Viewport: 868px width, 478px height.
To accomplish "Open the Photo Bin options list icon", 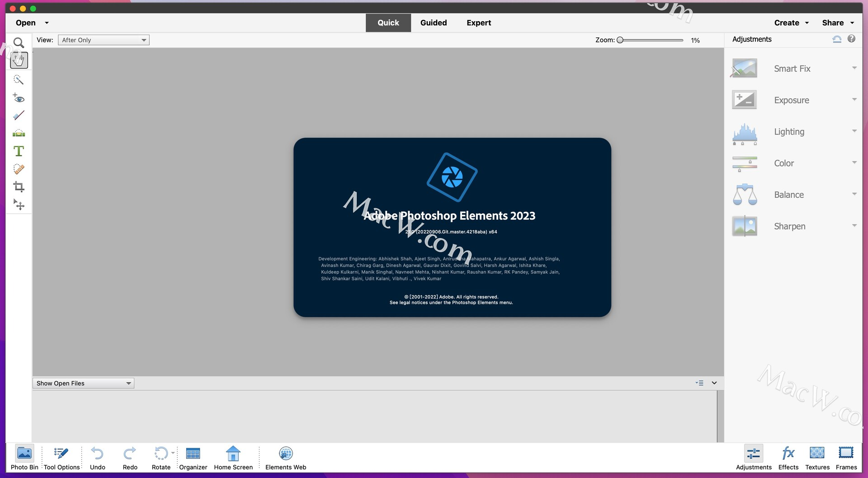I will (x=699, y=383).
